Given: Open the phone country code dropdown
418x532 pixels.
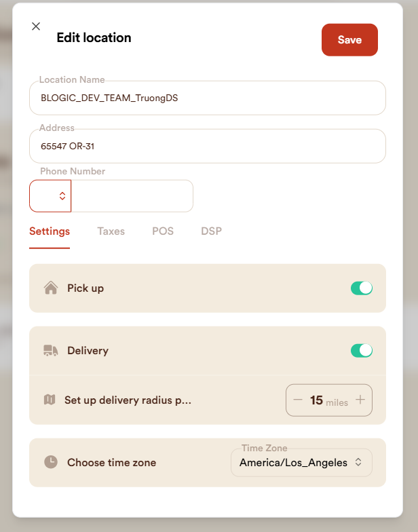Looking at the screenshot, I should (51, 196).
